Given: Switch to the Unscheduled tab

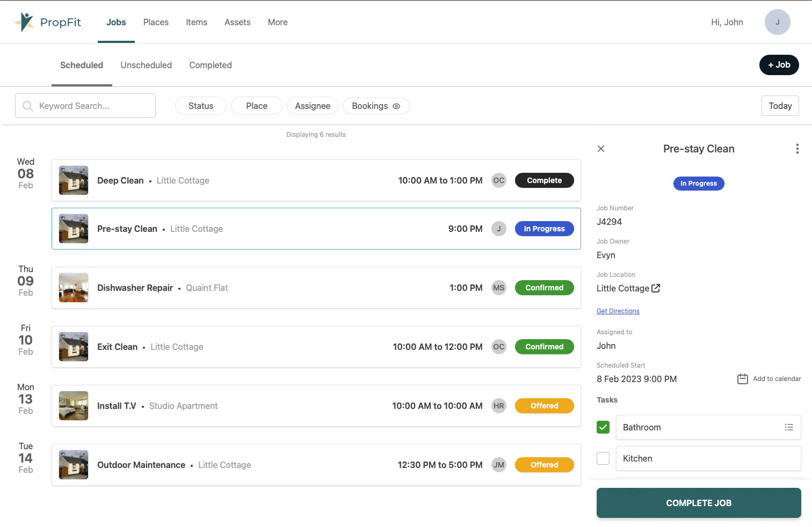Looking at the screenshot, I should tap(146, 65).
